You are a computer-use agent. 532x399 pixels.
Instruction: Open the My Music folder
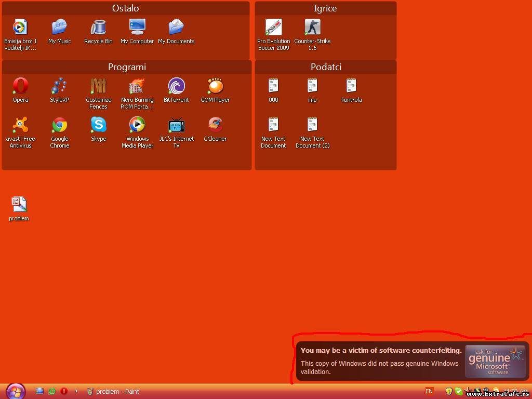(x=59, y=31)
